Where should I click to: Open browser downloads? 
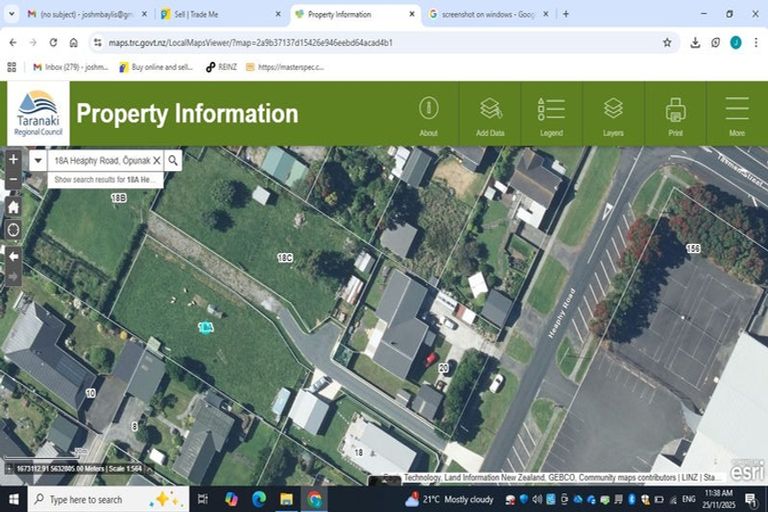tap(695, 43)
